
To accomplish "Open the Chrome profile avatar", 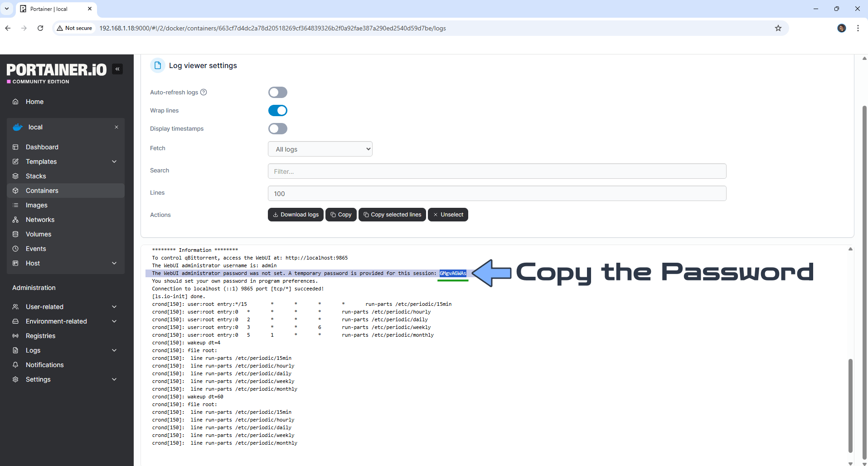I will [841, 28].
